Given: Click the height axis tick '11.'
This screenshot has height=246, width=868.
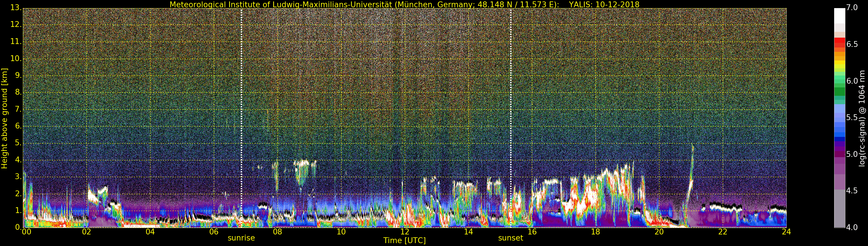Looking at the screenshot, I should click(x=16, y=41).
